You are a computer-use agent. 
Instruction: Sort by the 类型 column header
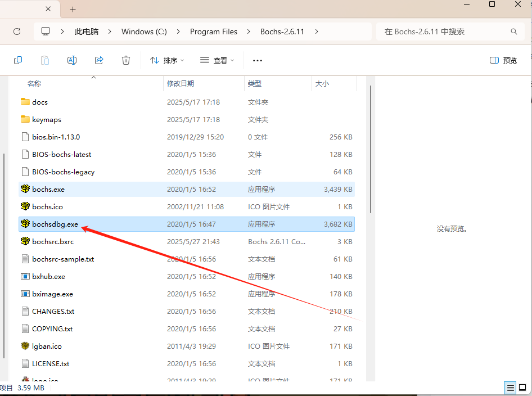pos(254,83)
